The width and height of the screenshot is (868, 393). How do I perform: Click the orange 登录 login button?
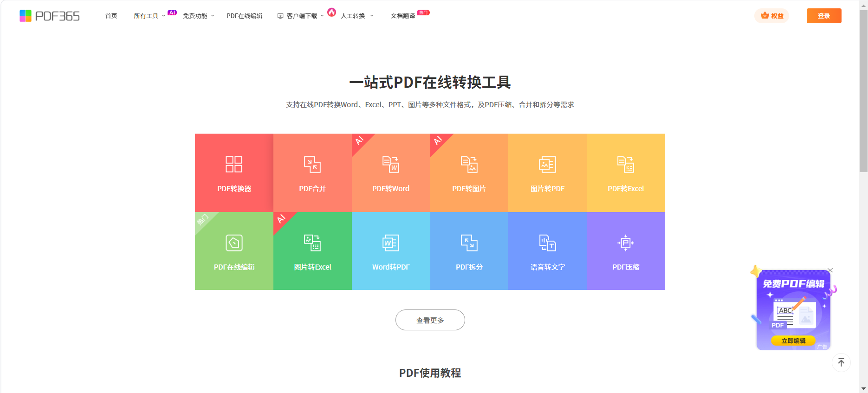pos(823,16)
